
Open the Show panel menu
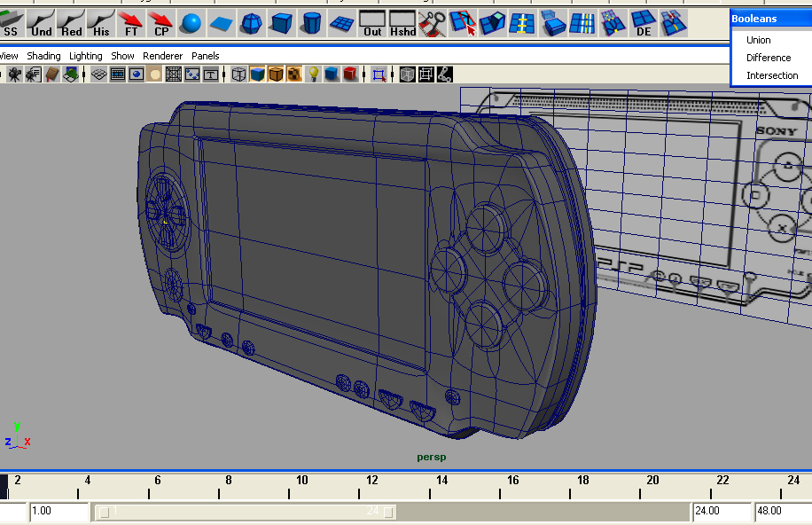point(122,56)
